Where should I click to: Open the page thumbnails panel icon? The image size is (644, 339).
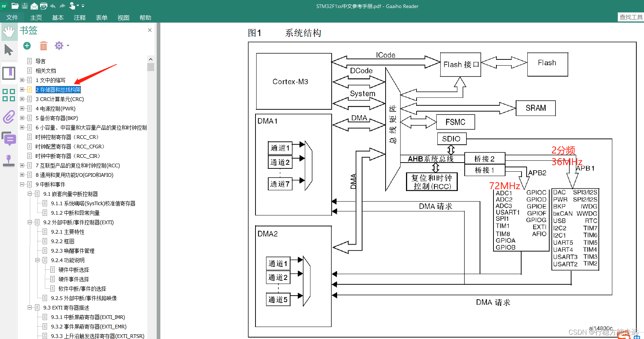click(x=9, y=95)
